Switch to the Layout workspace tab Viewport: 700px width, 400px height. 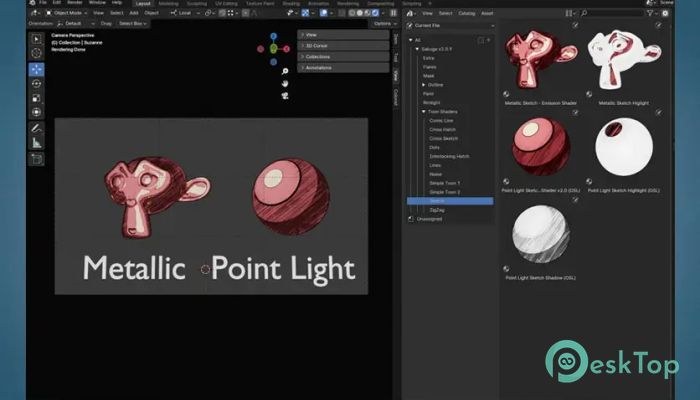click(x=143, y=3)
